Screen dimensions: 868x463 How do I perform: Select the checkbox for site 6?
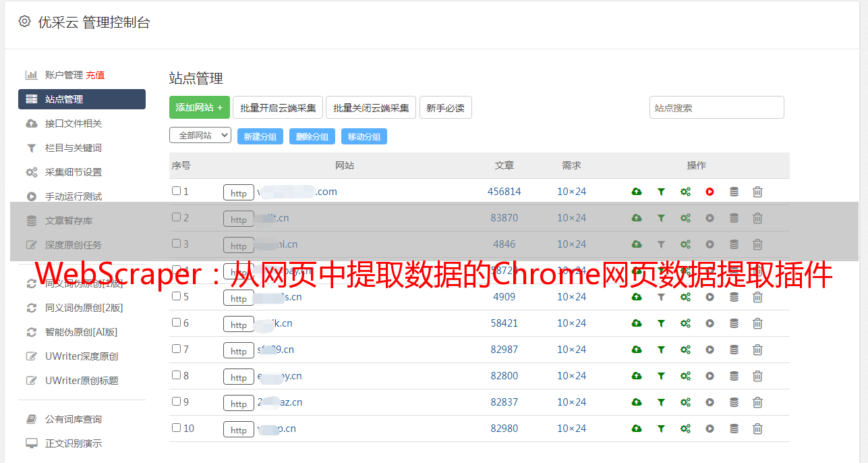176,323
